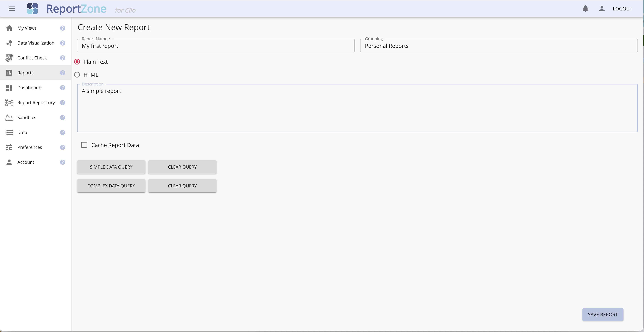Select the Plain Text radio option

77,62
